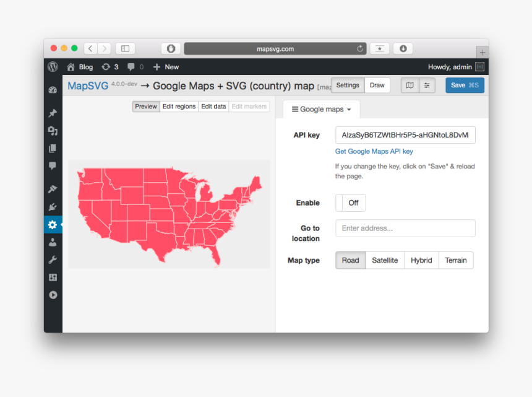The height and width of the screenshot is (397, 532).
Task: Open Tools via the wrench sidebar icon
Action: click(53, 260)
